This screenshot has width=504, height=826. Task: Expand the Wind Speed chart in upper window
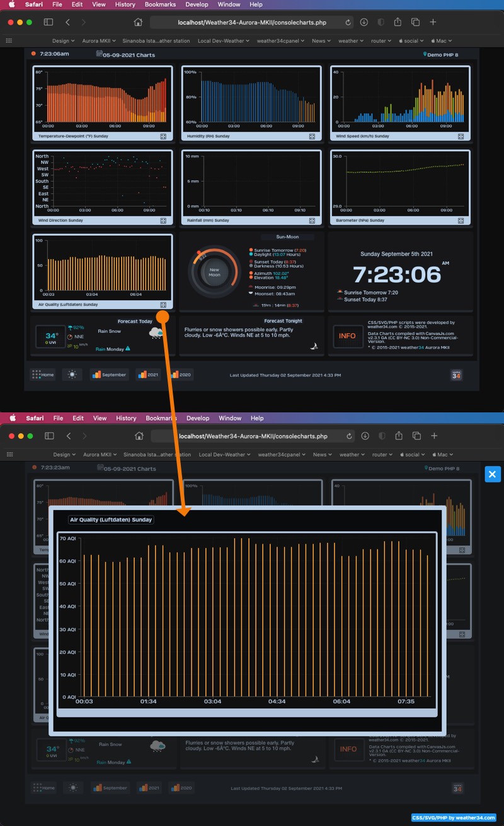pyautogui.click(x=461, y=136)
